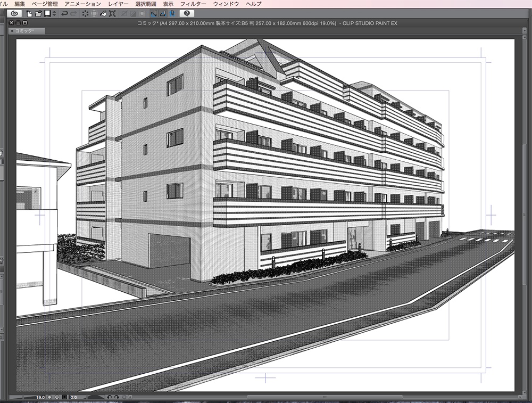Open the CLIP STUDIO PAINT launcher icon
The width and height of the screenshot is (532, 403).
[x=15, y=14]
